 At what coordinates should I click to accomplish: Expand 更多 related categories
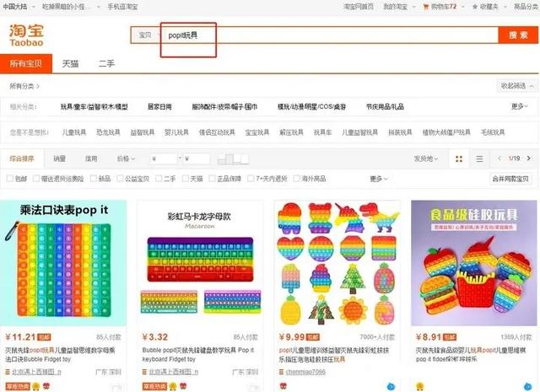pos(520,106)
